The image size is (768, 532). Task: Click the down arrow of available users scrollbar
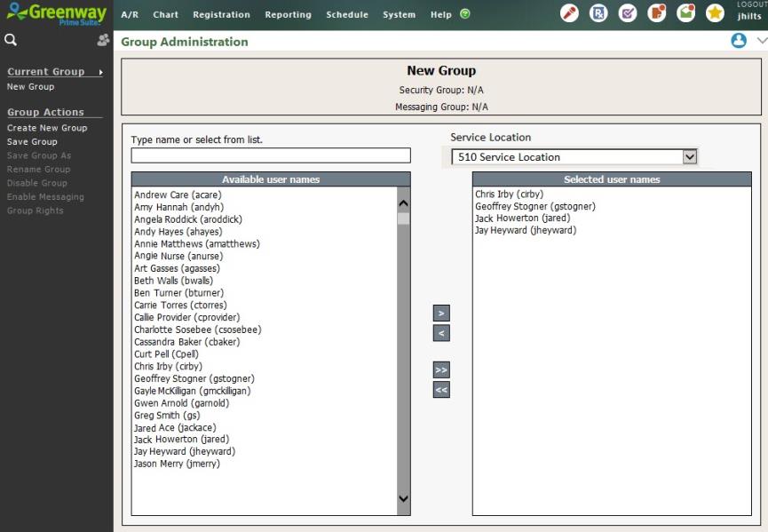[404, 499]
